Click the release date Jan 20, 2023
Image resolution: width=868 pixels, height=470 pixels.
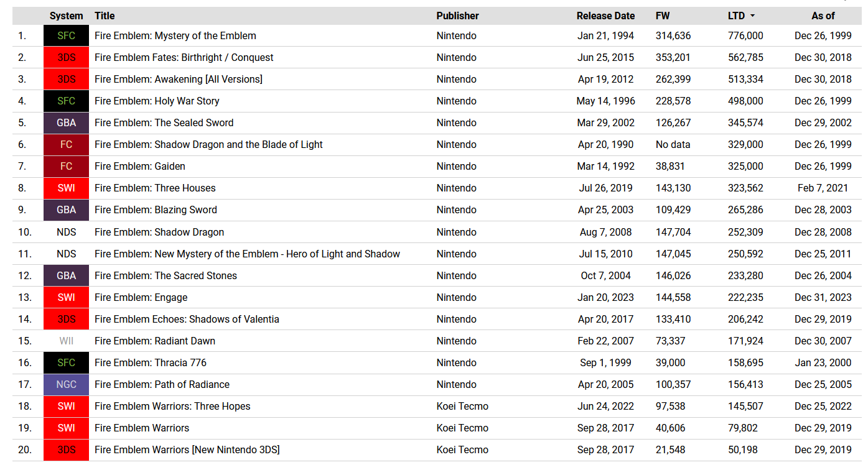605,298
